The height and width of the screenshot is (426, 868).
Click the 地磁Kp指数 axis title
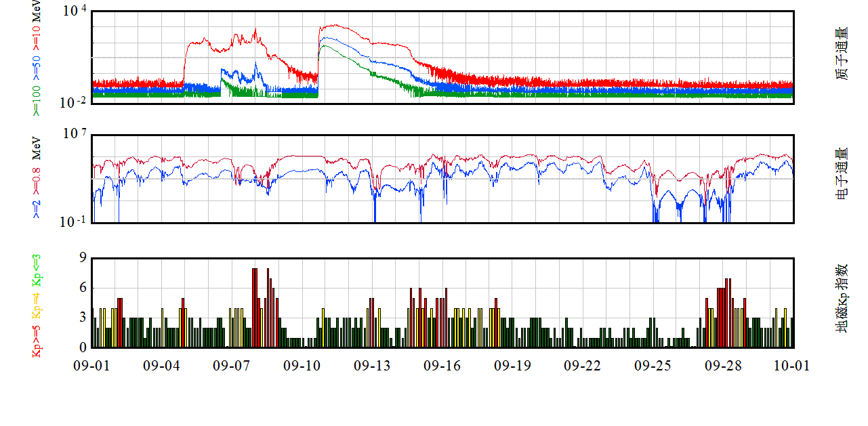tap(841, 298)
